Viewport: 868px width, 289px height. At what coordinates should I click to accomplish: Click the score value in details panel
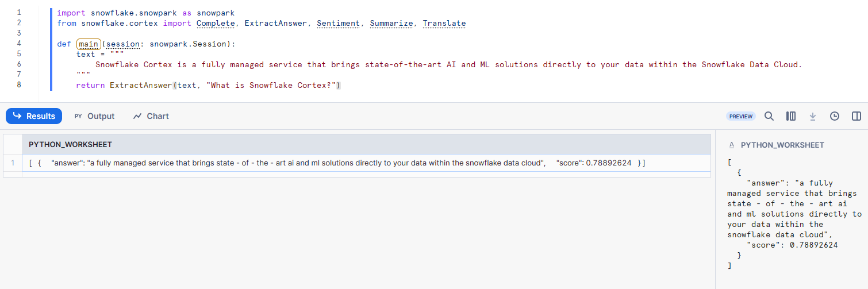[813, 245]
